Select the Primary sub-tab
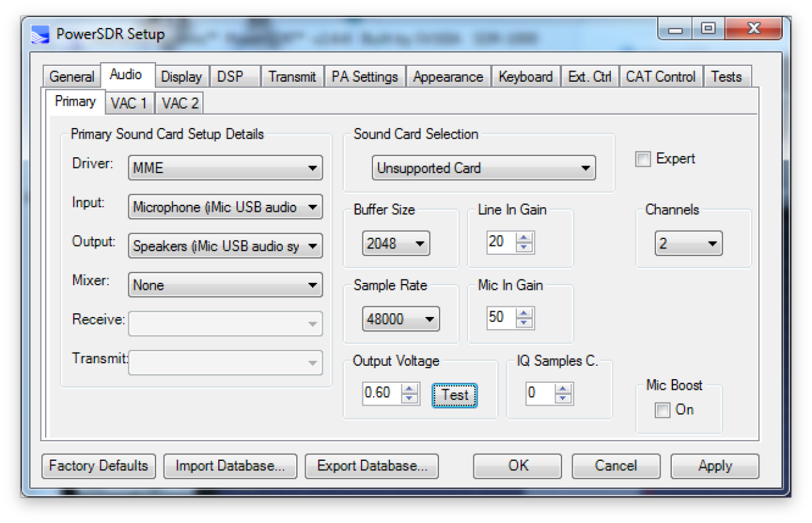 tap(75, 101)
